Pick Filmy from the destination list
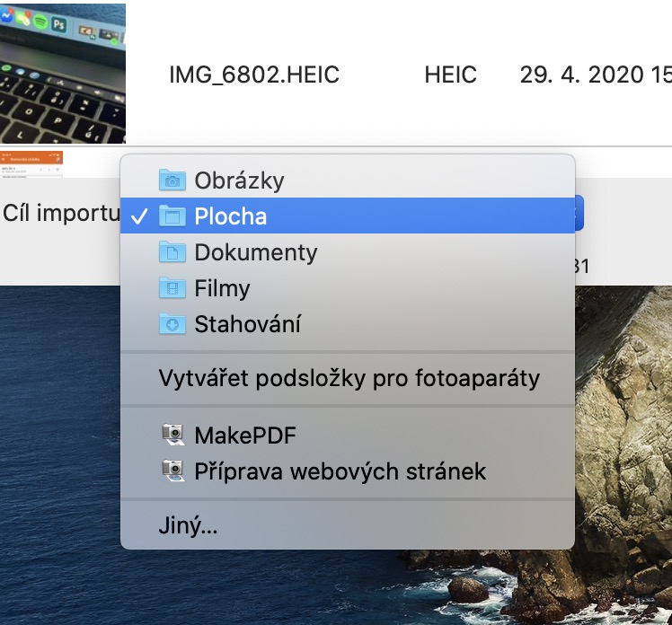Image resolution: width=672 pixels, height=625 pixels. (x=222, y=288)
